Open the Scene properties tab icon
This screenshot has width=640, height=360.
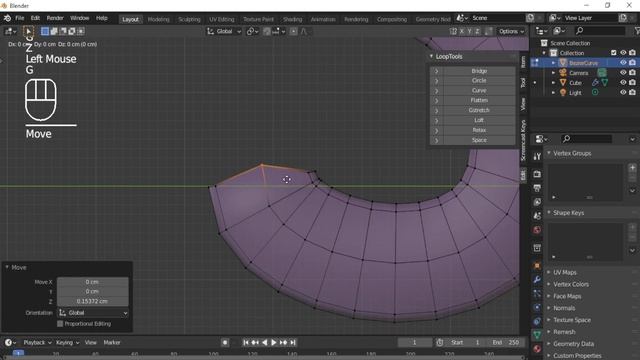[x=537, y=216]
